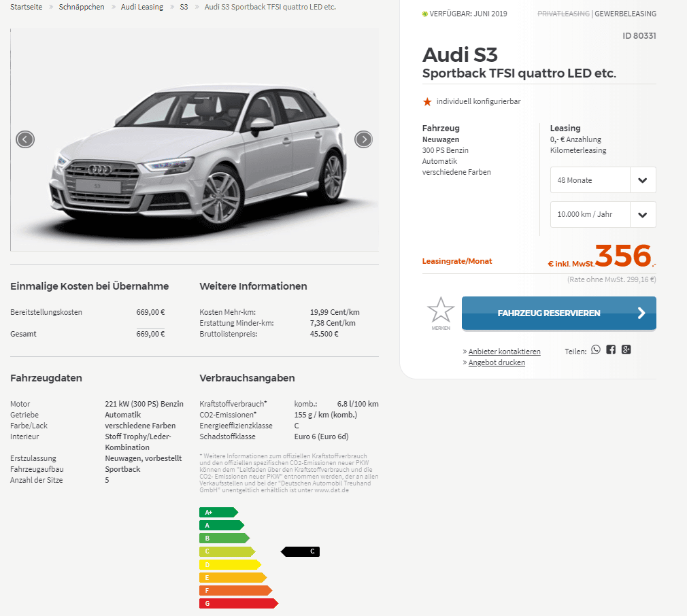Open the Audi Leasing breadcrumb
This screenshot has height=616, width=687.
click(142, 7)
